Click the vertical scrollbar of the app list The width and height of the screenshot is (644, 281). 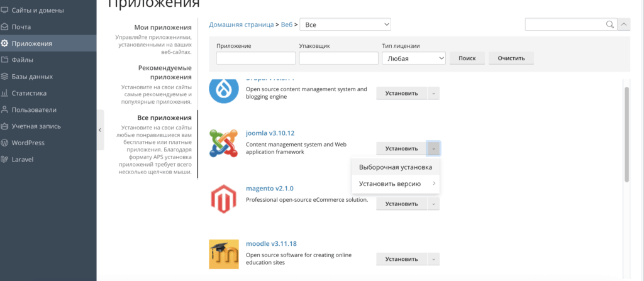(626, 134)
